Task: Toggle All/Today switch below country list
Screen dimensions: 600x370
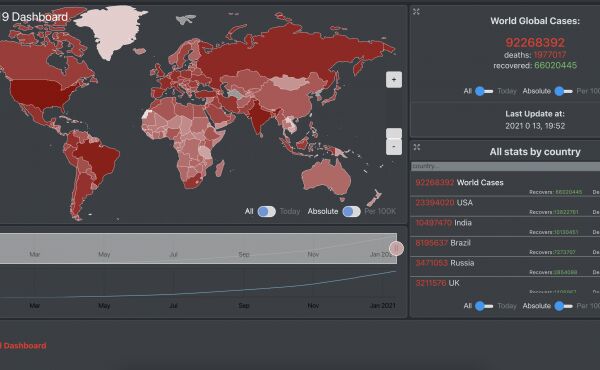Action: (484, 306)
